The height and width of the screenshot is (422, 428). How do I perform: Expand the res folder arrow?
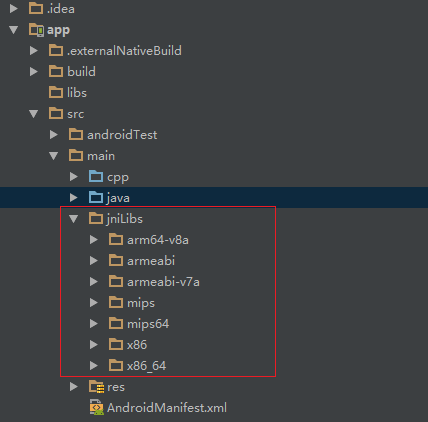[74, 387]
